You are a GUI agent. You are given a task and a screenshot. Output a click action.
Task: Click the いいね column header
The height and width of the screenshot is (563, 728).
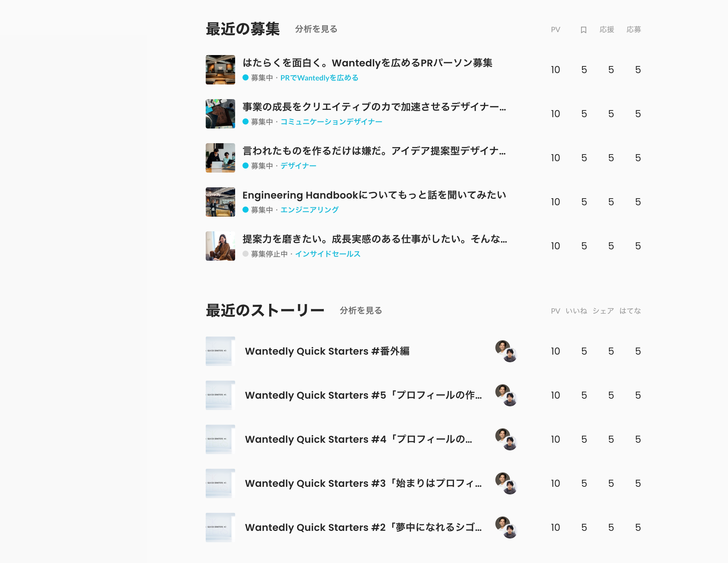(x=576, y=311)
